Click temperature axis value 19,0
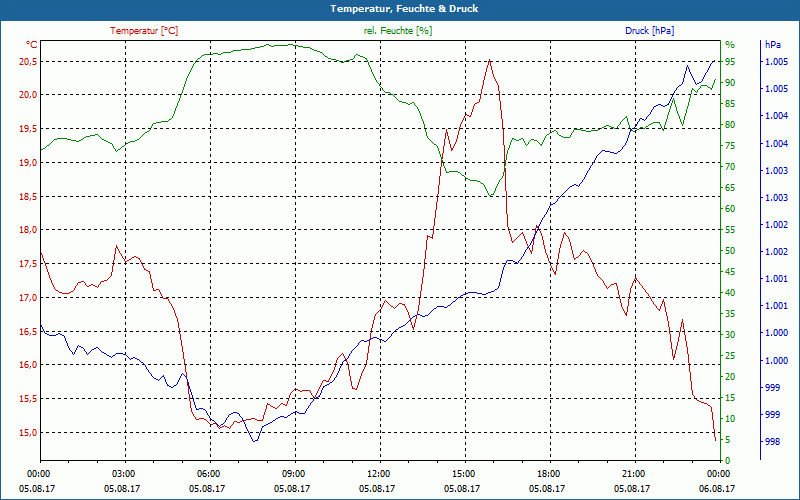 click(28, 163)
